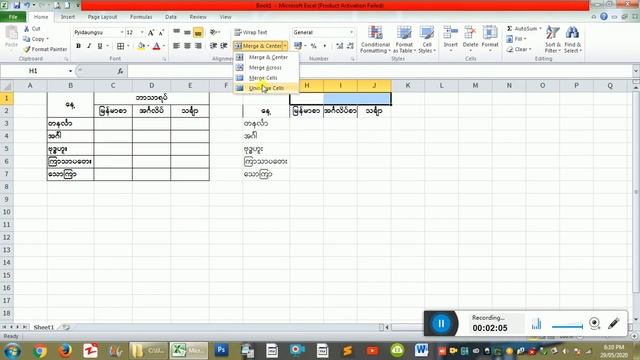Image resolution: width=640 pixels, height=360 pixels.
Task: Increase indent in Alignment group
Action: click(x=224, y=46)
